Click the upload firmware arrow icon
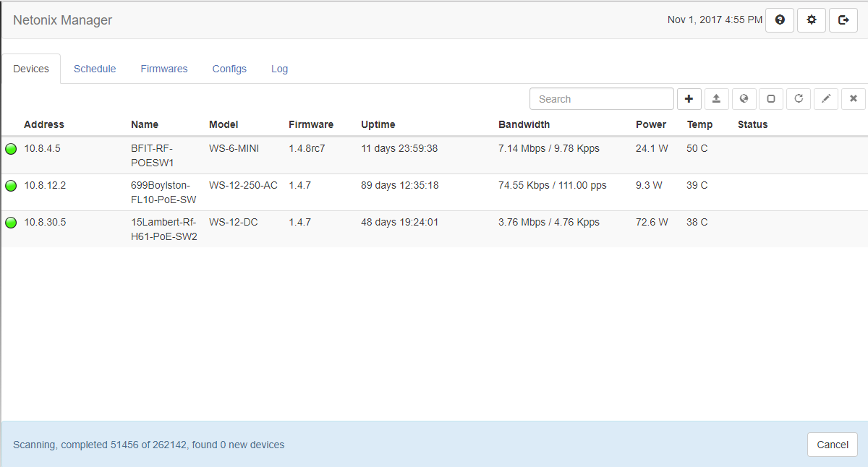The image size is (868, 467). 716,99
